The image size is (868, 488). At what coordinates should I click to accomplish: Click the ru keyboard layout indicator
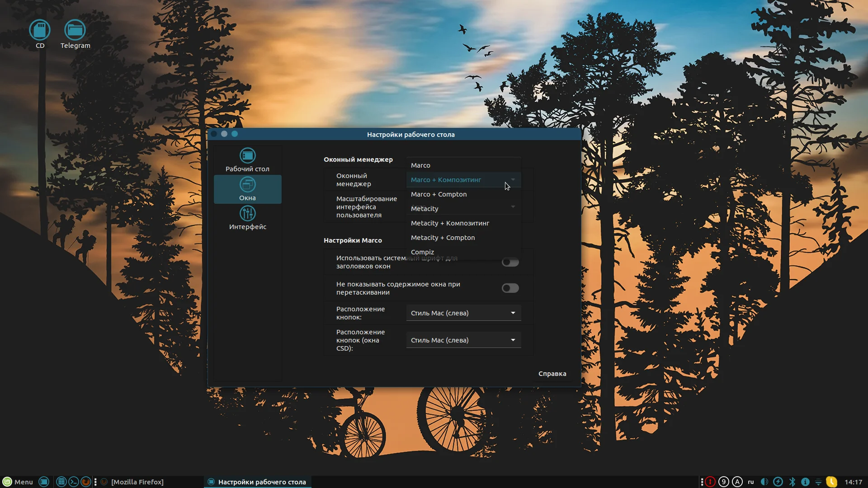(751, 482)
